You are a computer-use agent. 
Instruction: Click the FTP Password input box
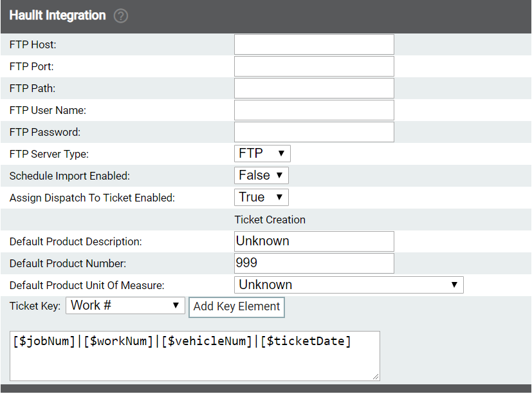[314, 132]
